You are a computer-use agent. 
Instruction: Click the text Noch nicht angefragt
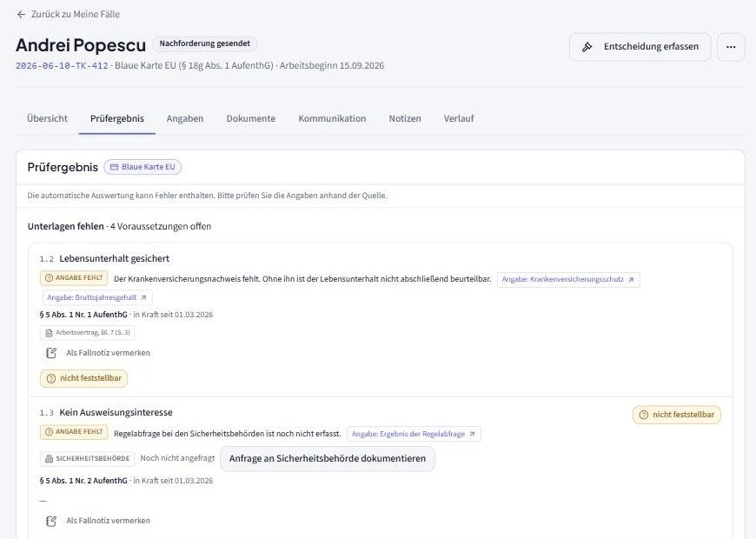pyautogui.click(x=177, y=458)
